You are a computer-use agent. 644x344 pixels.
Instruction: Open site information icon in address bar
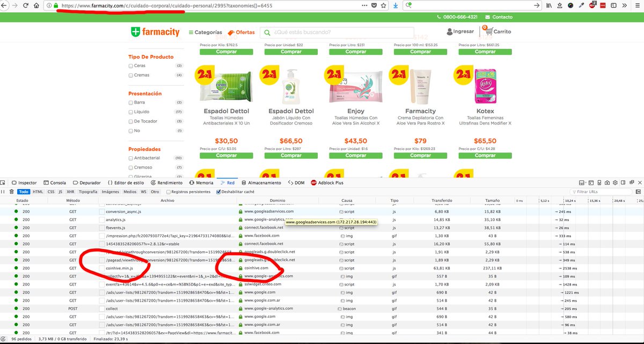[x=49, y=5]
